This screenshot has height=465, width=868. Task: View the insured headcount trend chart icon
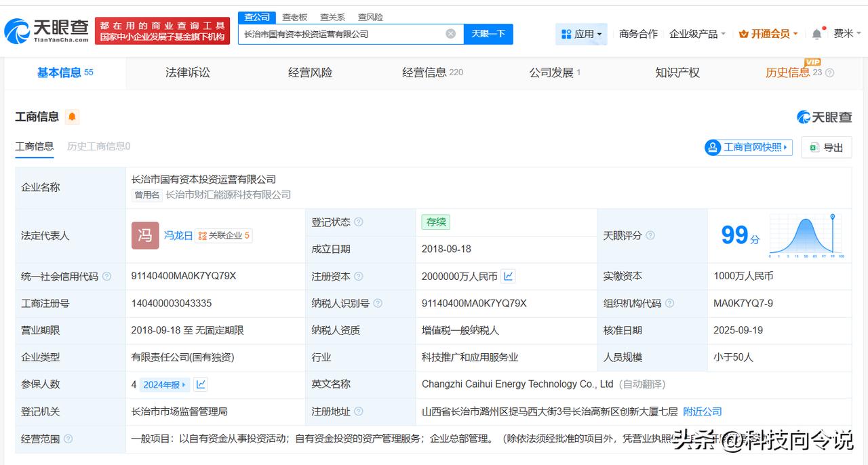tap(201, 384)
